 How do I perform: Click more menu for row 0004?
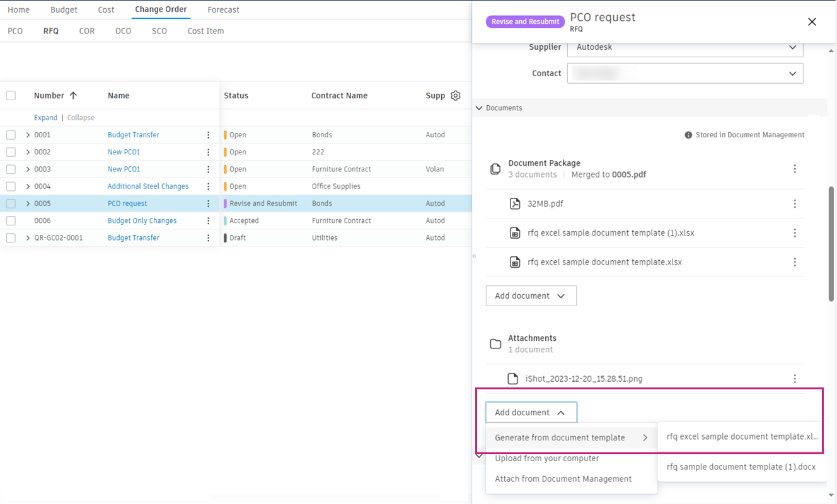[209, 186]
